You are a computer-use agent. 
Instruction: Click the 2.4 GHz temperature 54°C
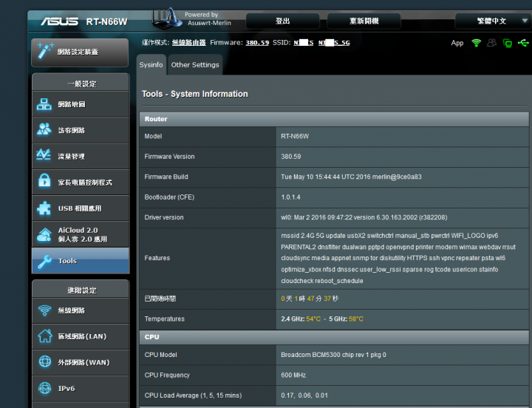313,319
